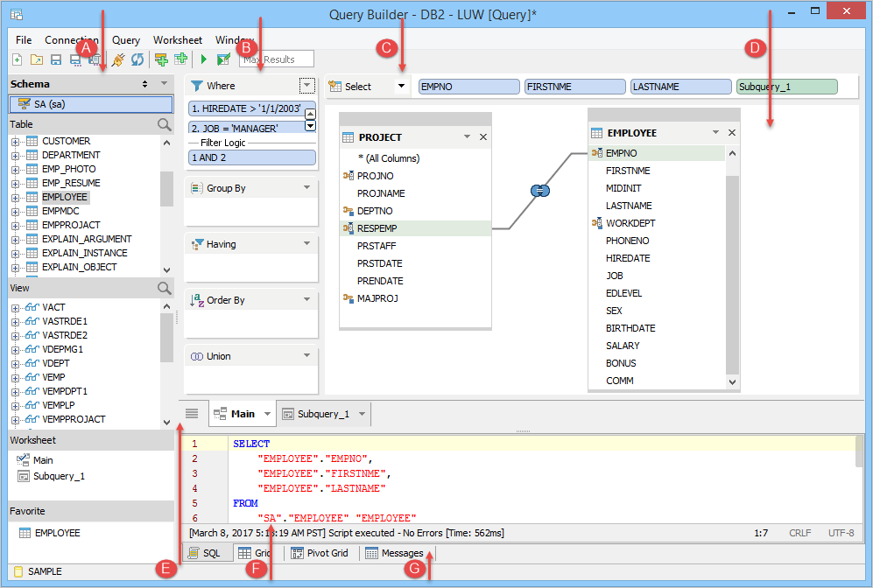Click the Subquery_1 select column box
Image resolution: width=873 pixels, height=588 pixels.
click(x=786, y=87)
